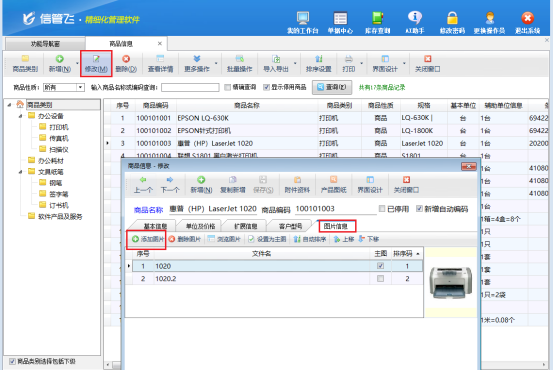Click 上移 move up button

click(x=344, y=239)
